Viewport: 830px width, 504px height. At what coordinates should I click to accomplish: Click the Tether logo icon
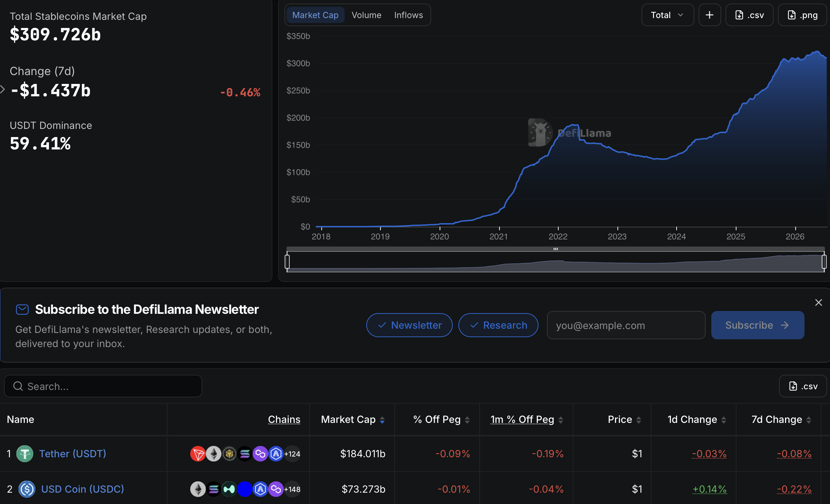click(x=25, y=453)
